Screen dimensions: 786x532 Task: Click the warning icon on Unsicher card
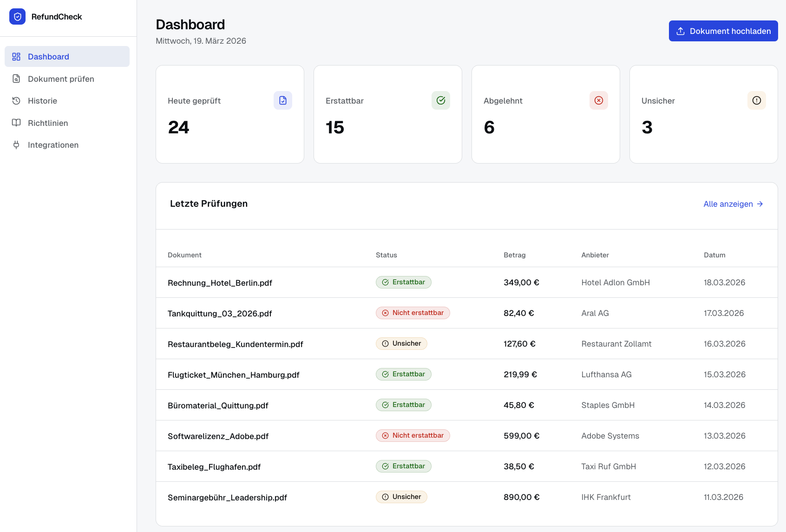pos(756,100)
